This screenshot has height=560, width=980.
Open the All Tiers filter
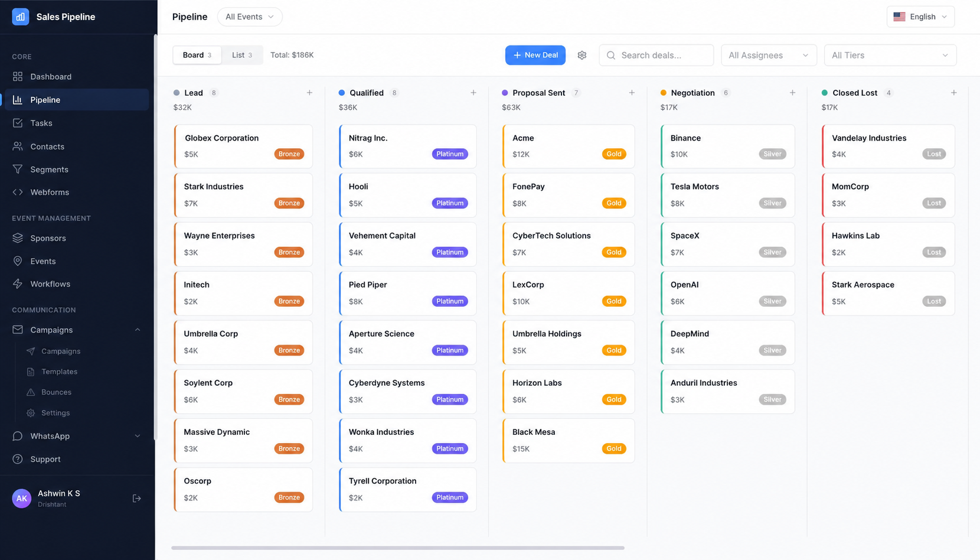[x=890, y=55]
